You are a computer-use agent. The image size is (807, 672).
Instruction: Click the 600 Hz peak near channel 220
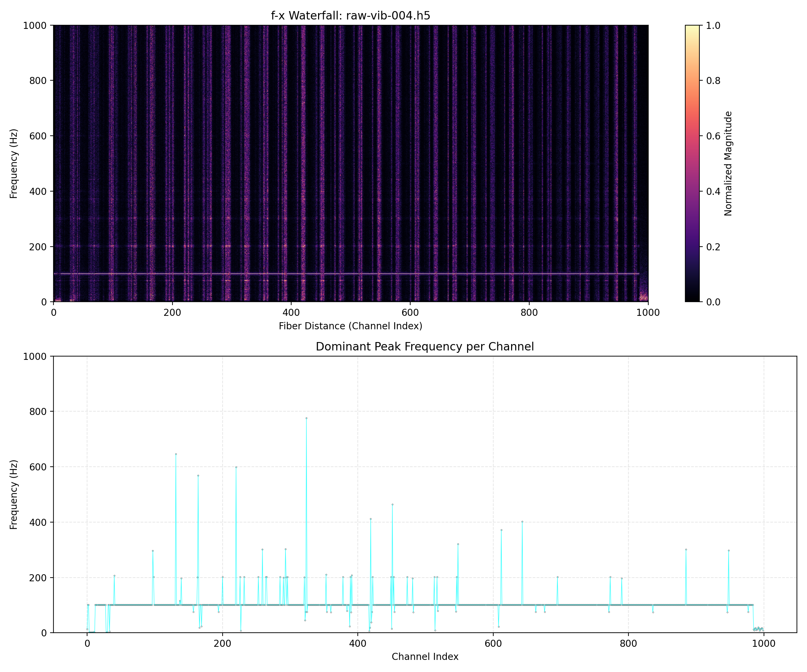(x=236, y=467)
